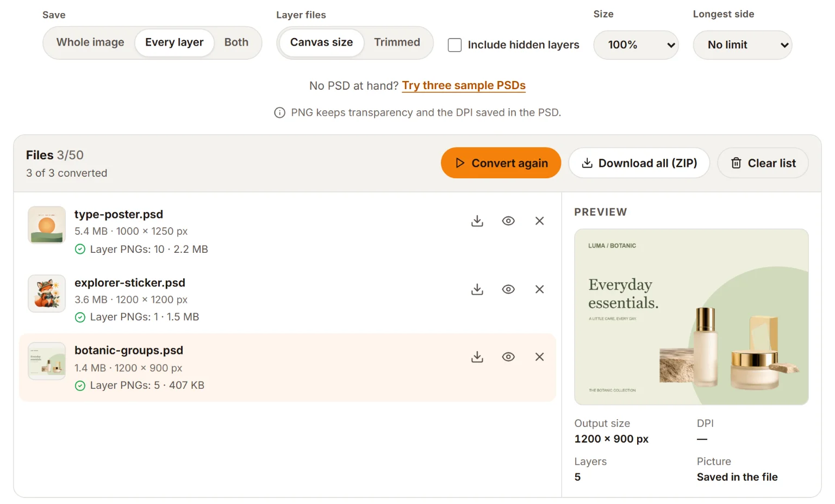This screenshot has height=504, width=835.
Task: Download type-poster.psd layer PNGs
Action: 477,221
